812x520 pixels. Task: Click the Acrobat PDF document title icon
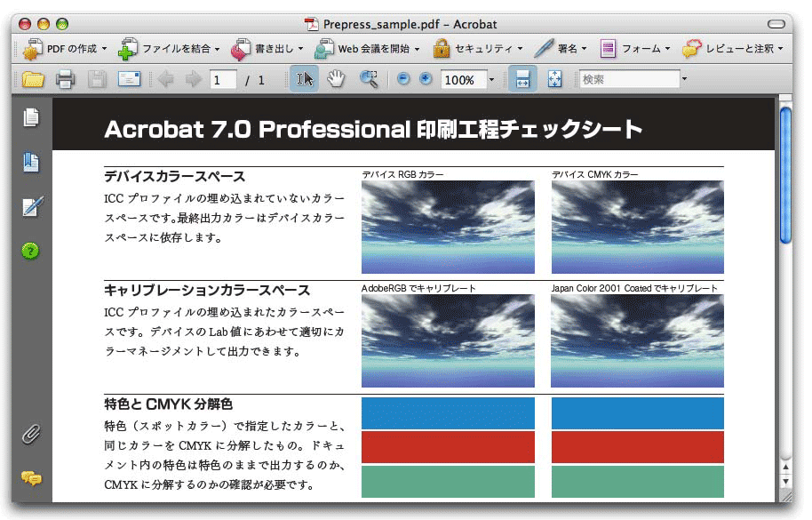pos(311,24)
